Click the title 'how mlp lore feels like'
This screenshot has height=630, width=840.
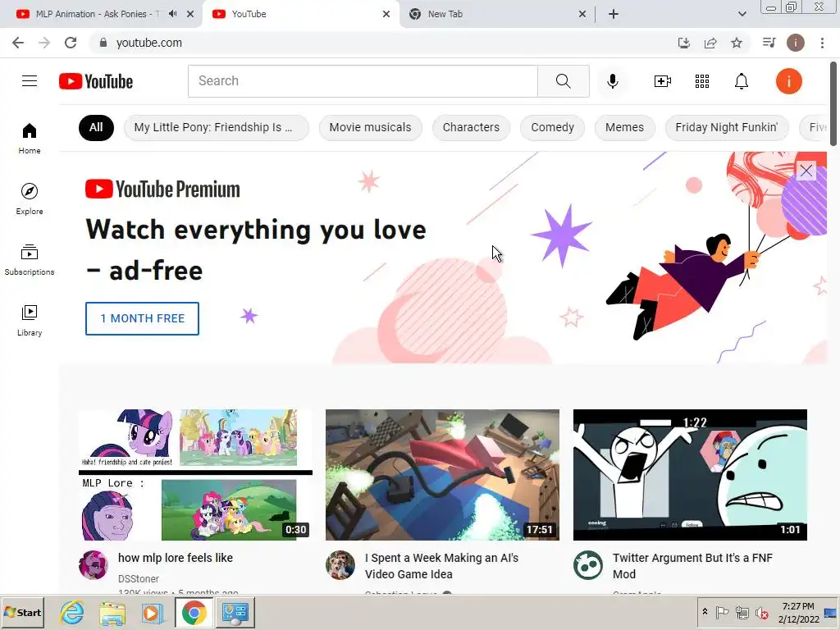pyautogui.click(x=176, y=558)
